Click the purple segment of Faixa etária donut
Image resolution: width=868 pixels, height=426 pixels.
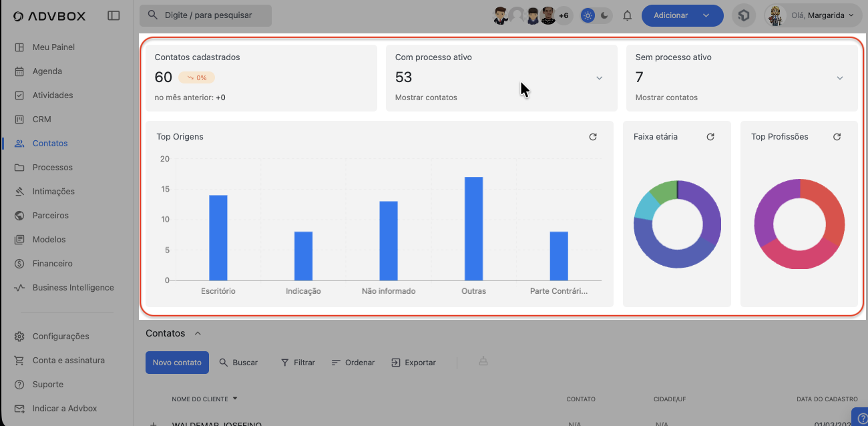706,207
